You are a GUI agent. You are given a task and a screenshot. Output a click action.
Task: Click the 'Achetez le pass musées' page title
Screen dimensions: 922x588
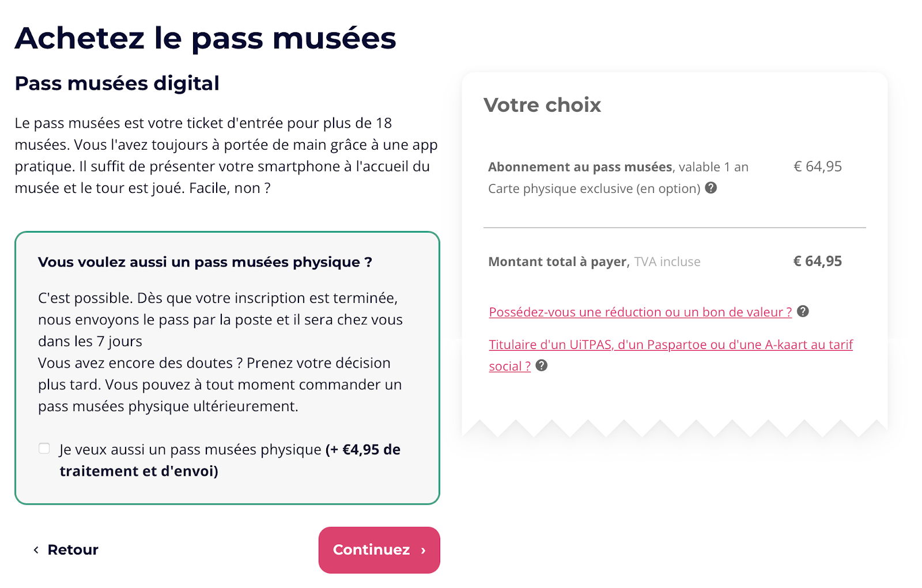206,39
